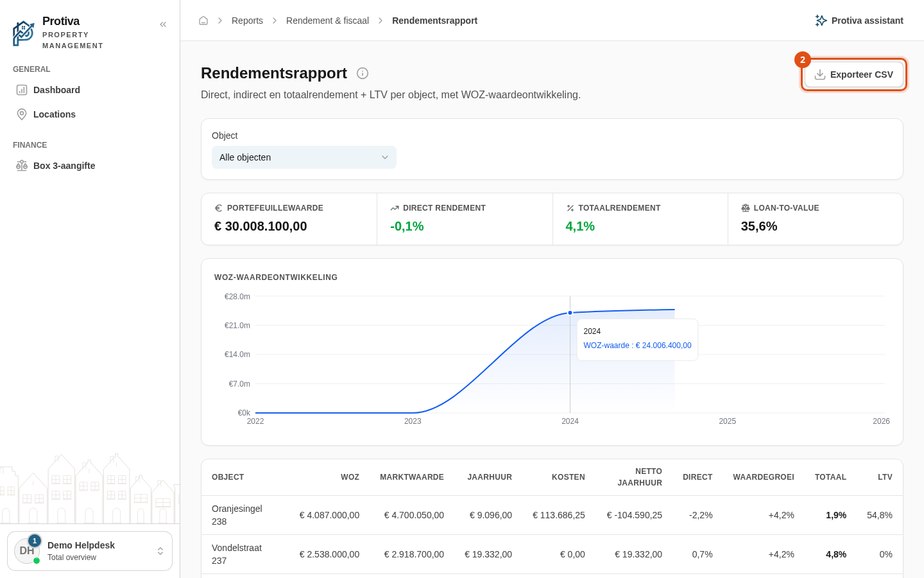Screen dimensions: 924x578
Task: Click the euro icon beside Portefeuillewaarde
Action: (x=218, y=208)
